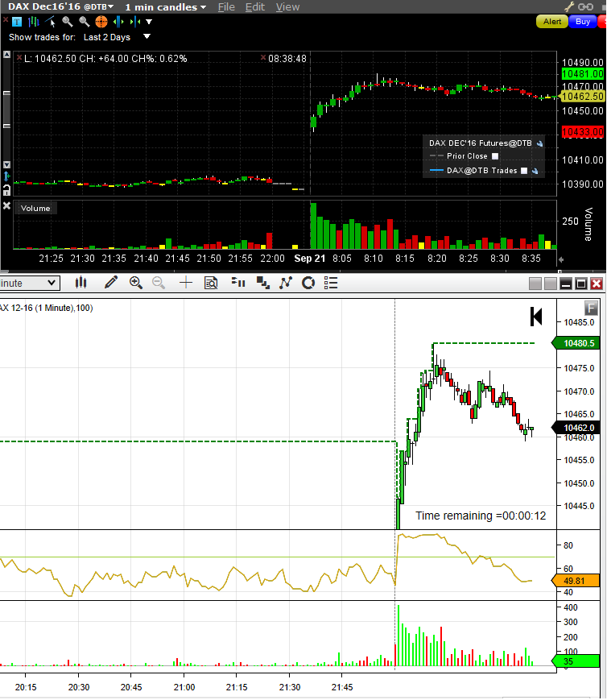Click the blue Buy button
Viewport: 607px width, 700px height.
coord(583,22)
